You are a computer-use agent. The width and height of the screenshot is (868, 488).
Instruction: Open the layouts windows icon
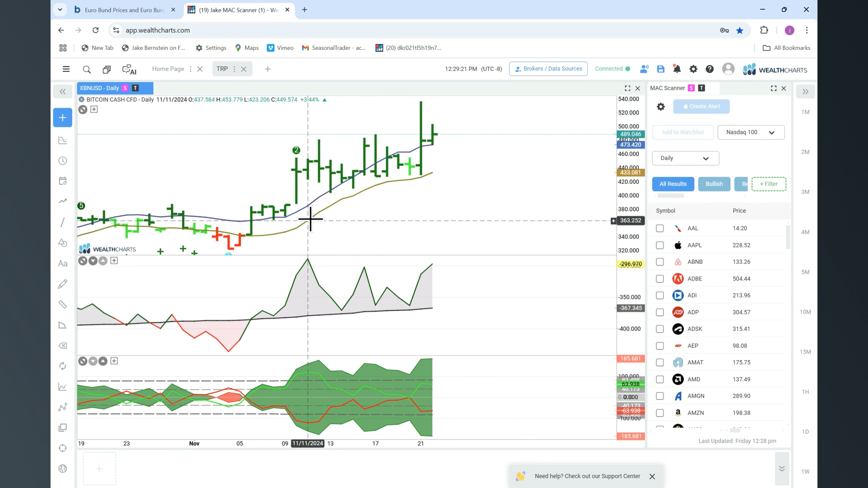107,69
